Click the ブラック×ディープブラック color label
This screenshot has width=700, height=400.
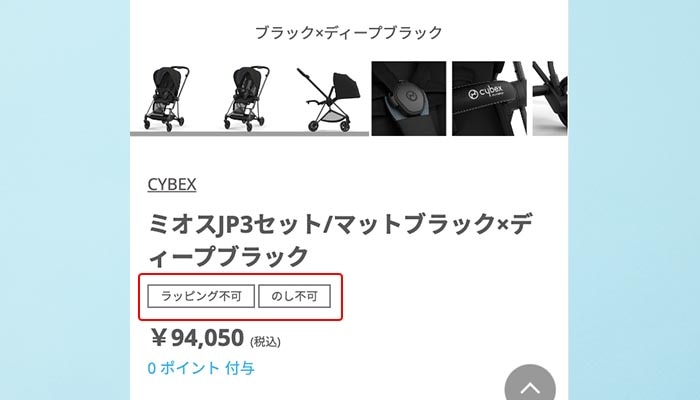349,33
